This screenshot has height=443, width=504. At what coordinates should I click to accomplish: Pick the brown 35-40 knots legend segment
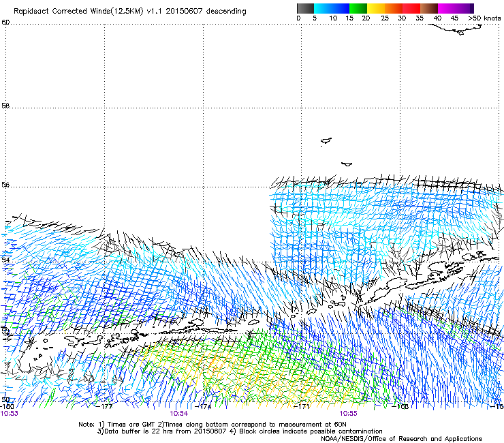pyautogui.click(x=429, y=8)
